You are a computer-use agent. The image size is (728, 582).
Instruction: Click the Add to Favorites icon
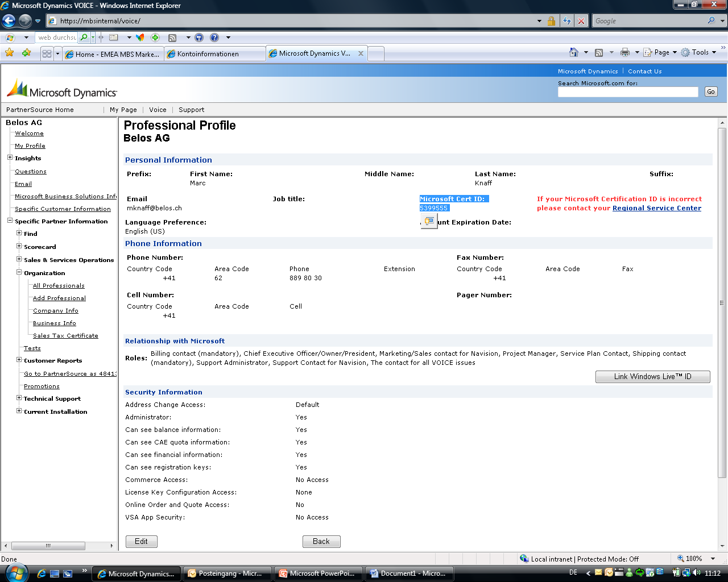[x=27, y=53]
